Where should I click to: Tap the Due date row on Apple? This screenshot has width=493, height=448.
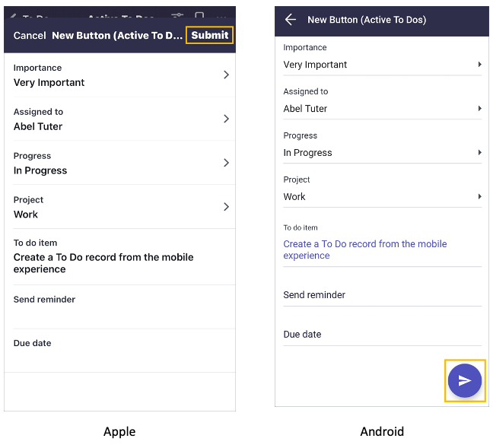pos(119,350)
